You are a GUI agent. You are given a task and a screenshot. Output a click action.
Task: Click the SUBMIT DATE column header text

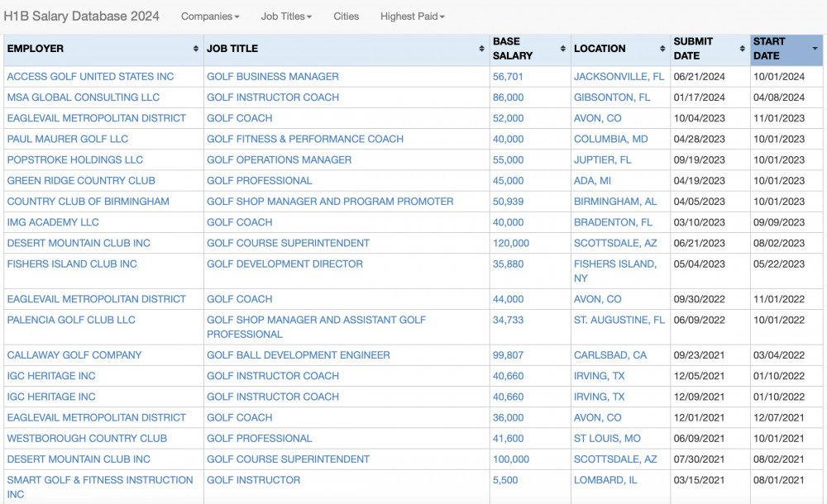click(693, 49)
